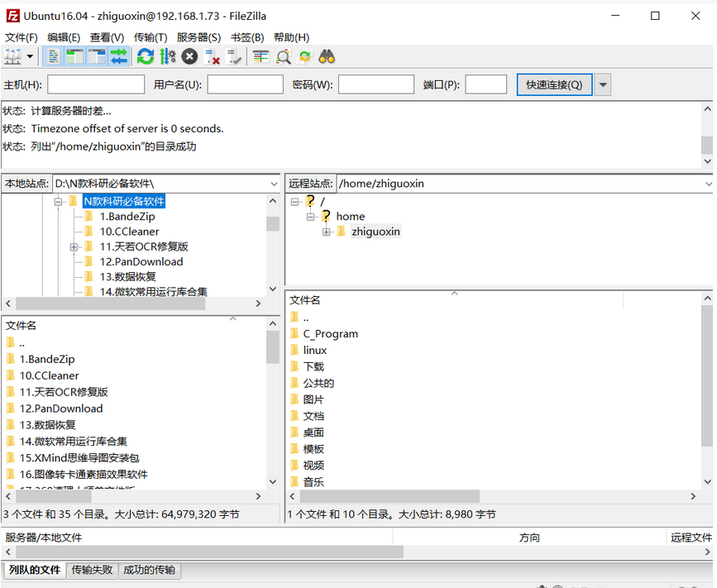The width and height of the screenshot is (717, 588).
Task: Click the 快速连接(Q) button
Action: pyautogui.click(x=554, y=84)
